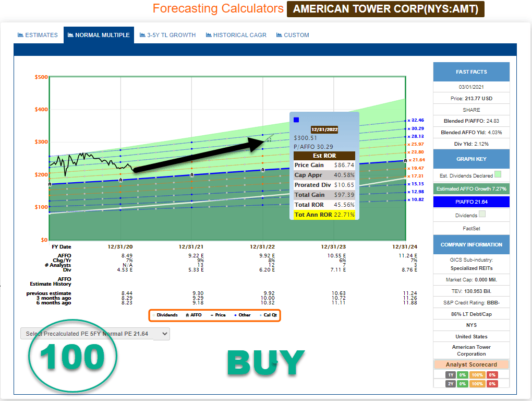Image resolution: width=532 pixels, height=401 pixels.
Task: Click the orange 'x 25.97' multiple label
Action: (416, 144)
